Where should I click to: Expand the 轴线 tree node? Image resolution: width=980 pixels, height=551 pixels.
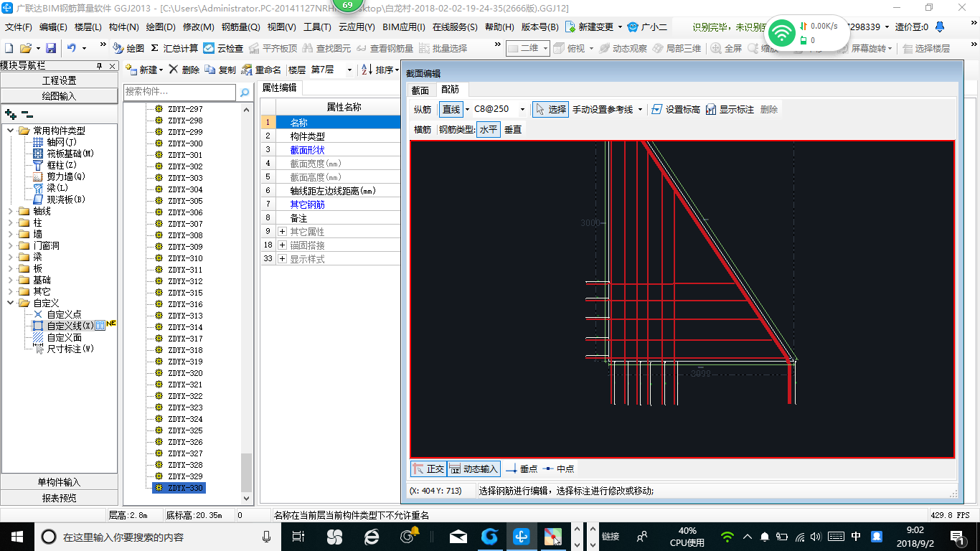pyautogui.click(x=10, y=211)
